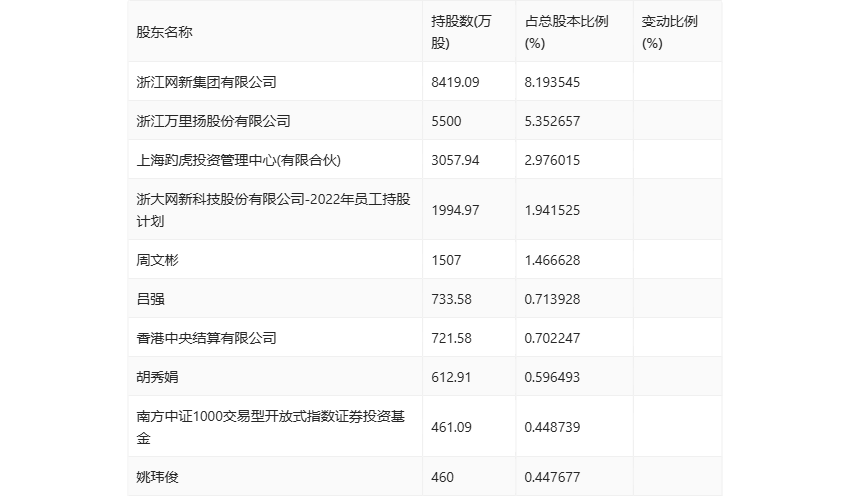
Task: Select the percentage 0.702247
Action: pyautogui.click(x=552, y=338)
